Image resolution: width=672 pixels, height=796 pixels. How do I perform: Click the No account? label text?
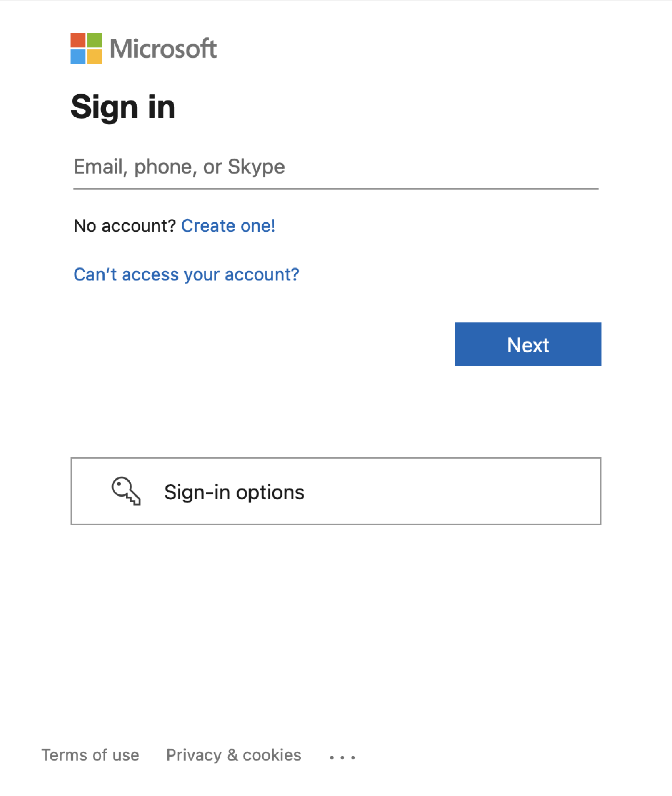click(x=124, y=226)
